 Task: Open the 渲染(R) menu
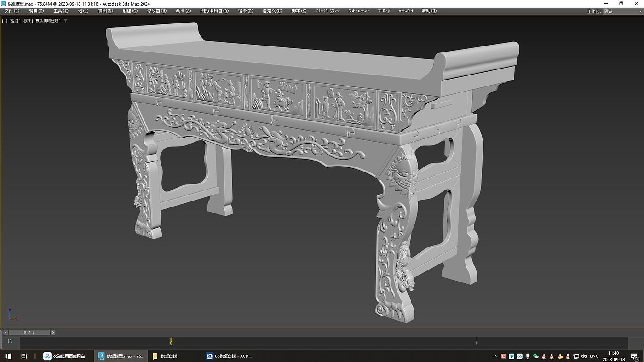pos(245,11)
